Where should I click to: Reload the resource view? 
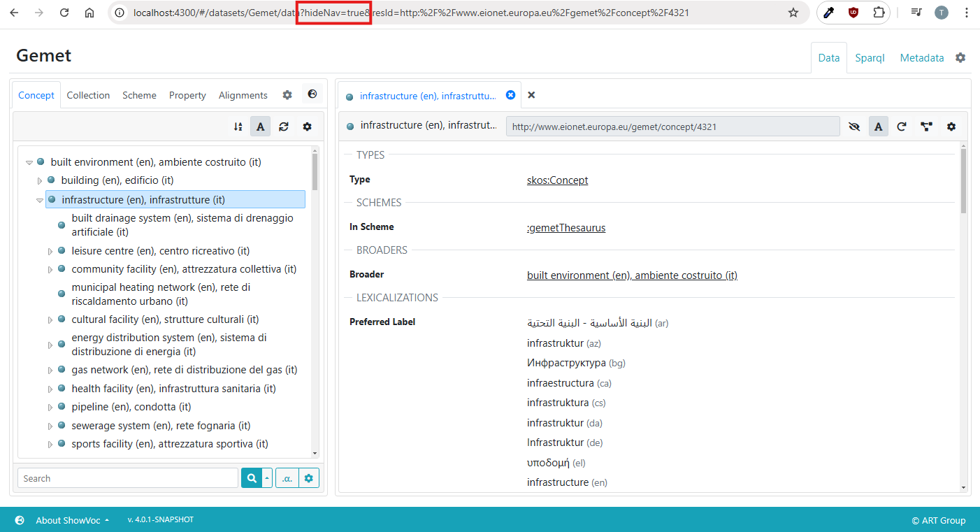point(902,127)
